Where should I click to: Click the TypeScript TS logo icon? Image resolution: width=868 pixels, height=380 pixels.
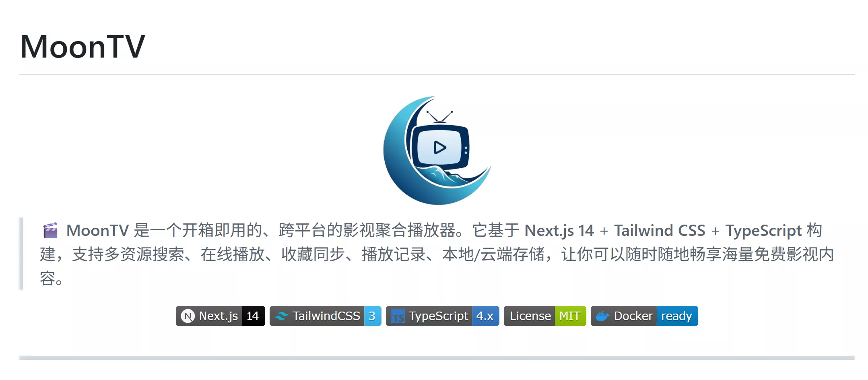[x=398, y=316]
